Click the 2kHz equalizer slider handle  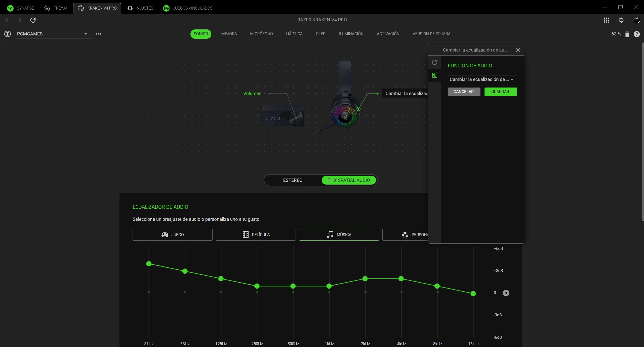pyautogui.click(x=365, y=279)
